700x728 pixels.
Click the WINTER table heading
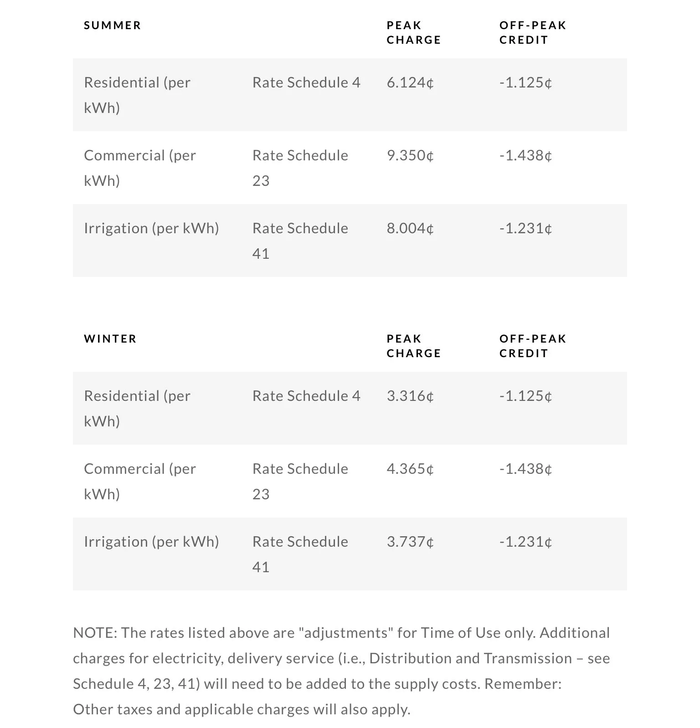110,339
